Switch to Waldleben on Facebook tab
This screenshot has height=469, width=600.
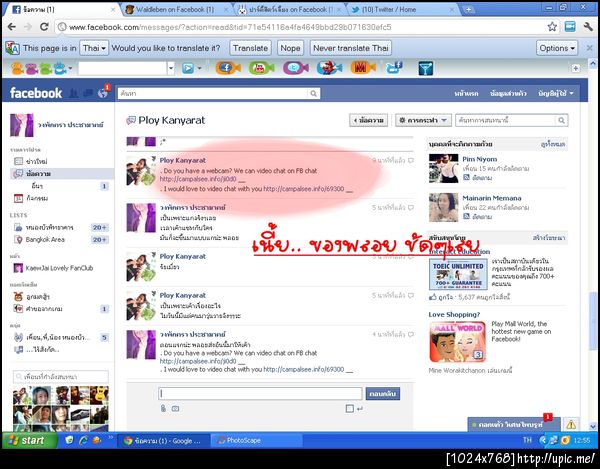pyautogui.click(x=175, y=10)
